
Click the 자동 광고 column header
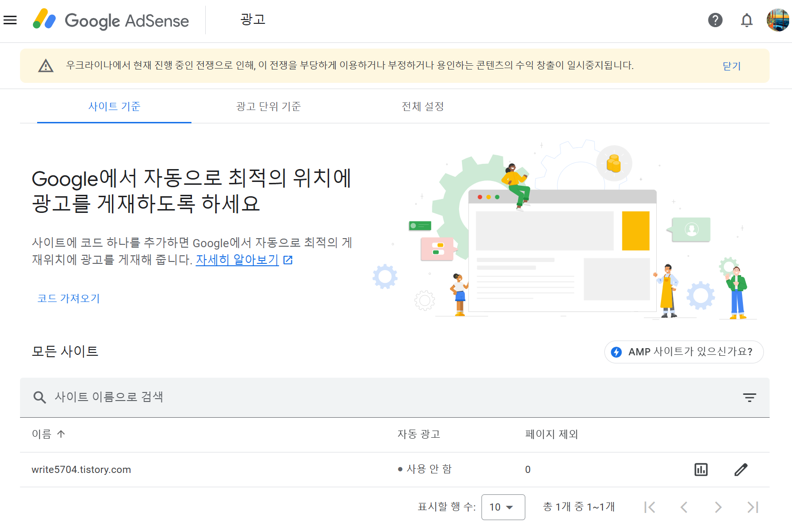tap(419, 434)
